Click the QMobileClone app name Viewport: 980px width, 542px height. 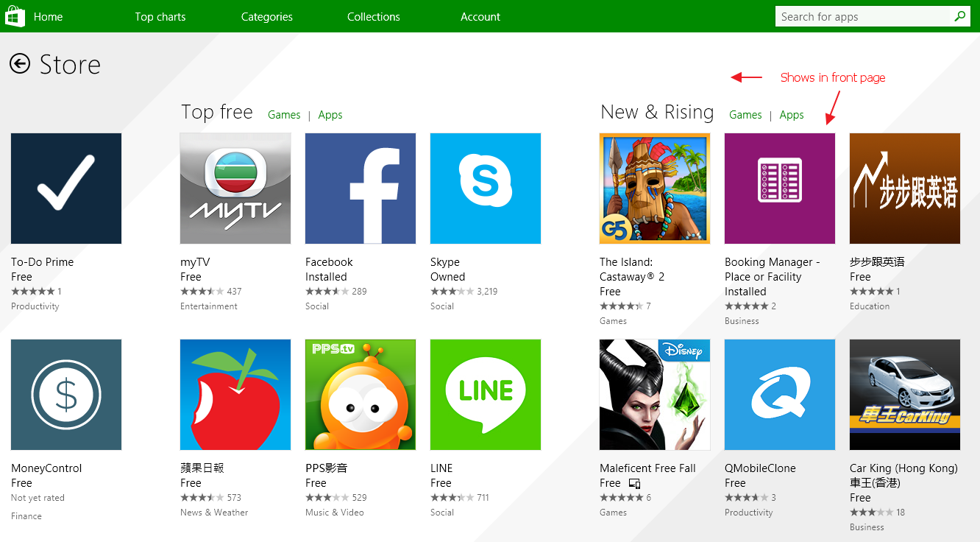pyautogui.click(x=760, y=468)
